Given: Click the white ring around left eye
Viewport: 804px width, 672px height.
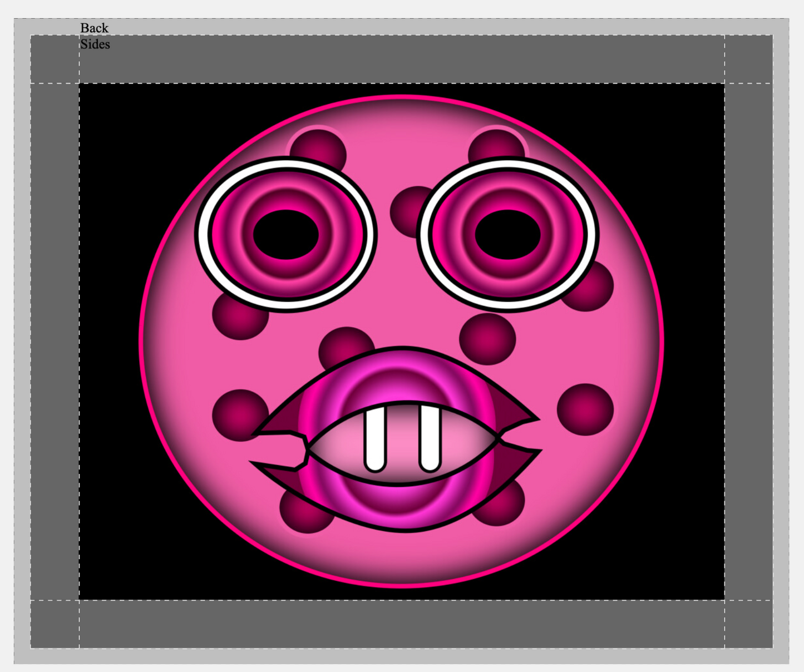Looking at the screenshot, I should [x=204, y=234].
